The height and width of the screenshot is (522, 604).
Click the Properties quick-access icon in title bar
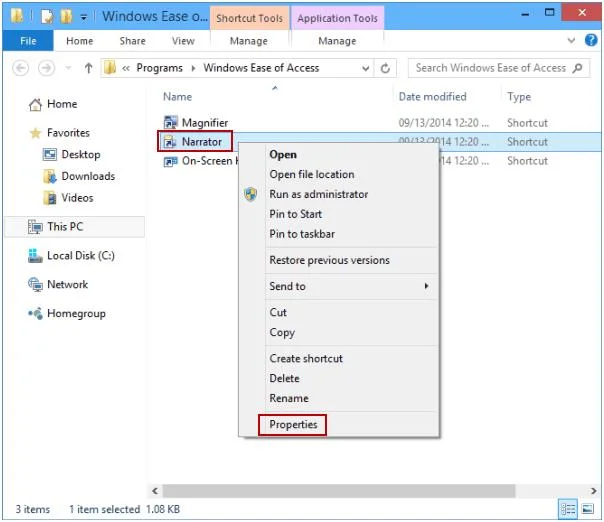pos(47,16)
